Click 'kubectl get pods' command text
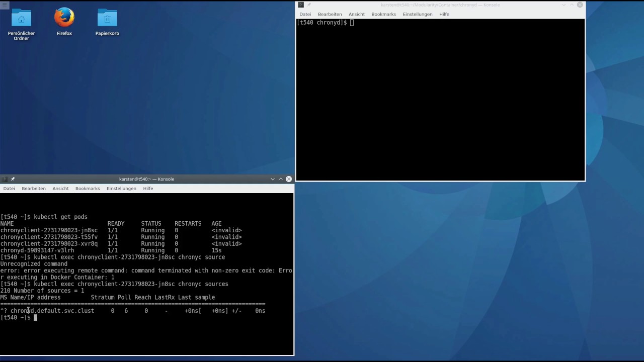Screen dimensions: 644x362 click(x=60, y=217)
